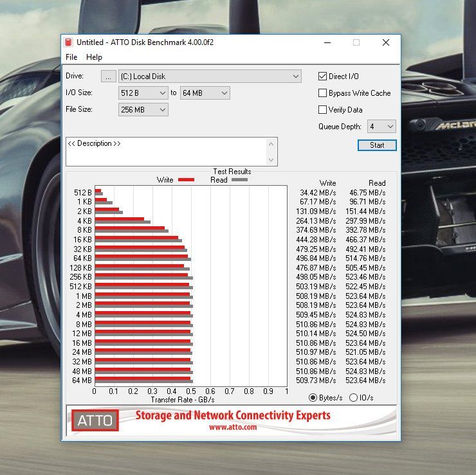Click the read value 521.05 MB/s
Image resolution: width=476 pixels, height=475 pixels.
[365, 352]
